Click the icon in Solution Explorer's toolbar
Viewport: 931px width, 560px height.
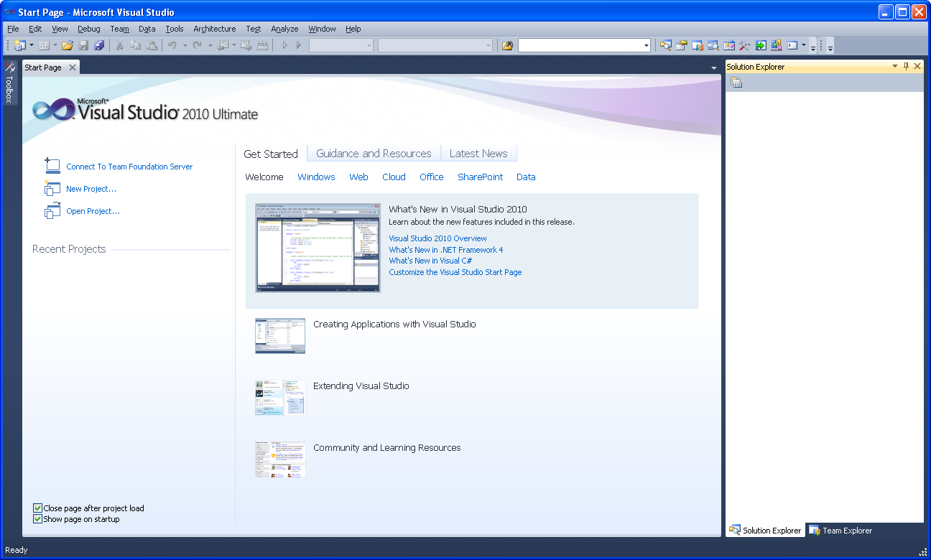(736, 83)
